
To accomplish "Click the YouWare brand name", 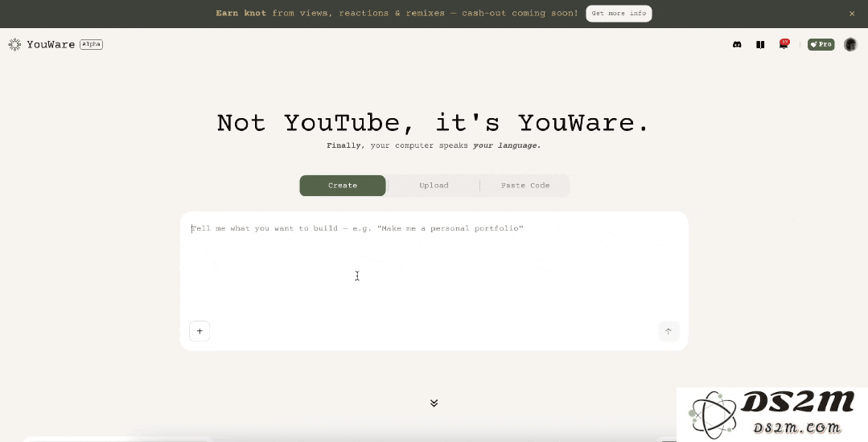I will click(x=51, y=44).
